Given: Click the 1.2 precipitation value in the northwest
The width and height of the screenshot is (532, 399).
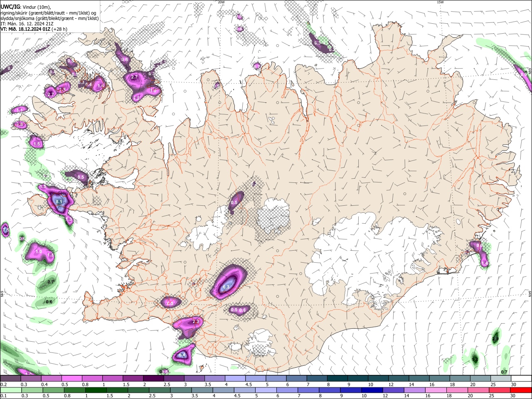Looking at the screenshot, I should tap(136, 98).
